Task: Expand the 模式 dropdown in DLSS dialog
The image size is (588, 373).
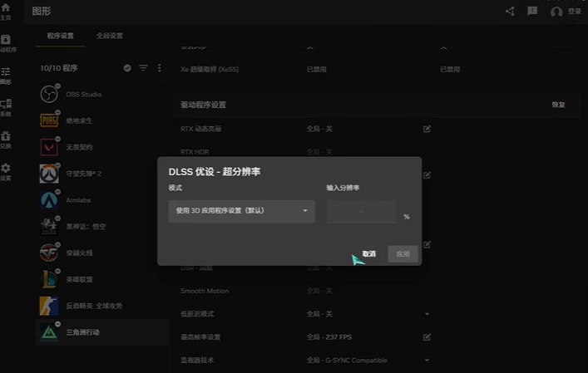Action: pos(241,211)
